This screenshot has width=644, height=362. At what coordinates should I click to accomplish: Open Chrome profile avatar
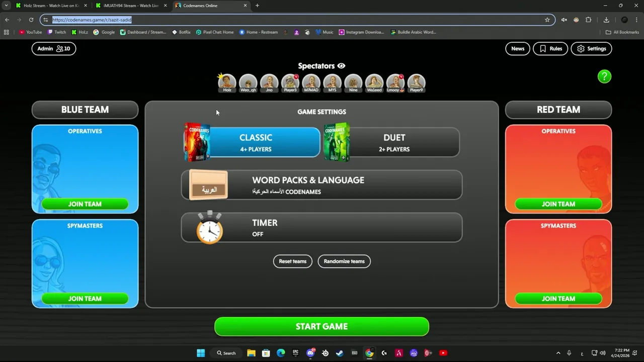(624, 20)
